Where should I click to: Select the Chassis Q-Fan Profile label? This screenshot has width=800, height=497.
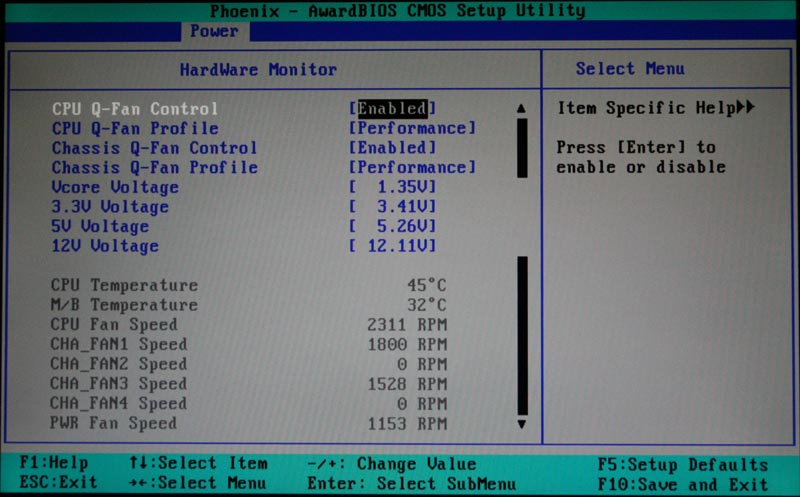[x=154, y=167]
